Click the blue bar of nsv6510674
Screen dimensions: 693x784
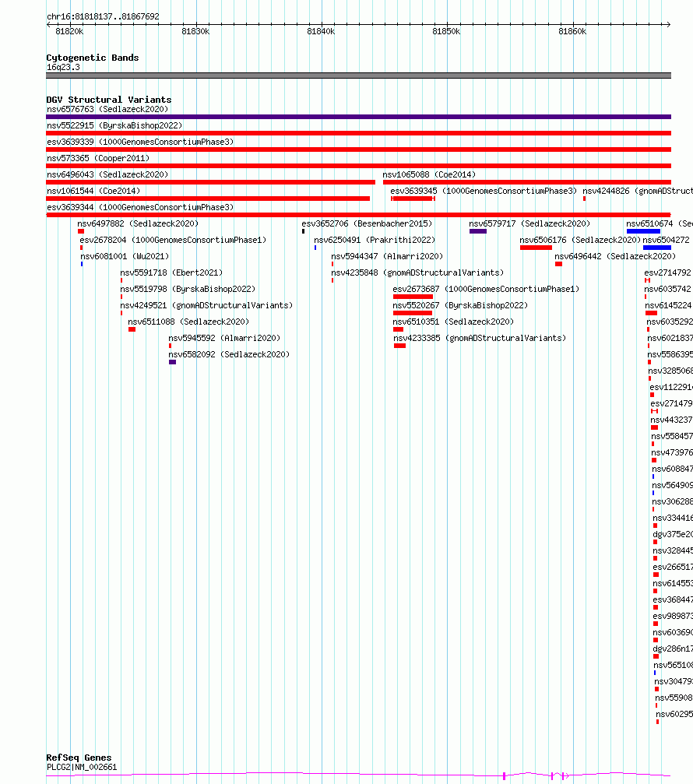click(x=643, y=231)
